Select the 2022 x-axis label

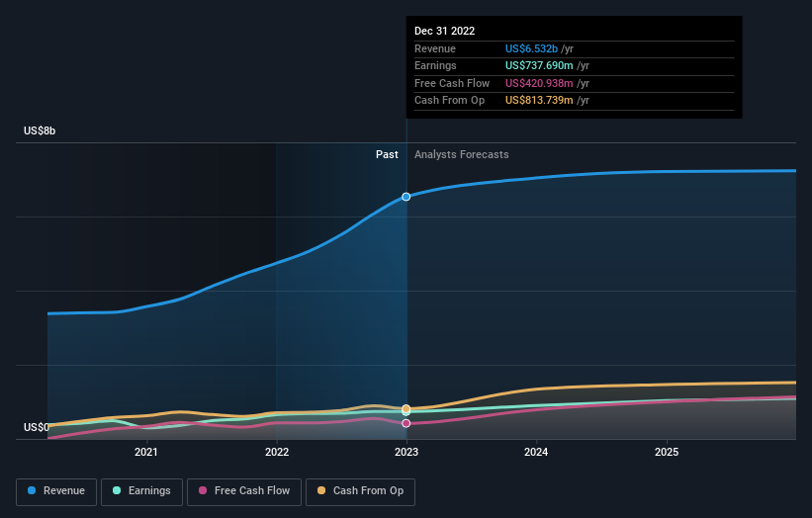[x=276, y=453]
